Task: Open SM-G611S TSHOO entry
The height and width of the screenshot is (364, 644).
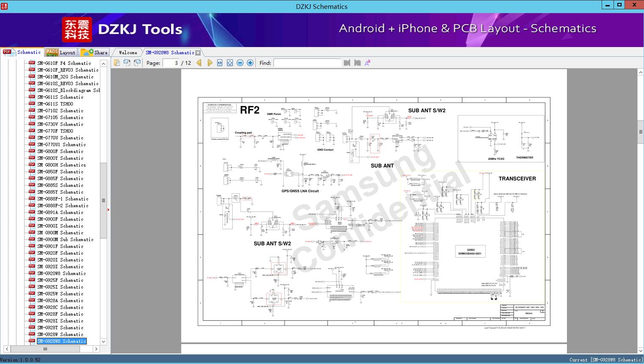Action: [x=55, y=104]
